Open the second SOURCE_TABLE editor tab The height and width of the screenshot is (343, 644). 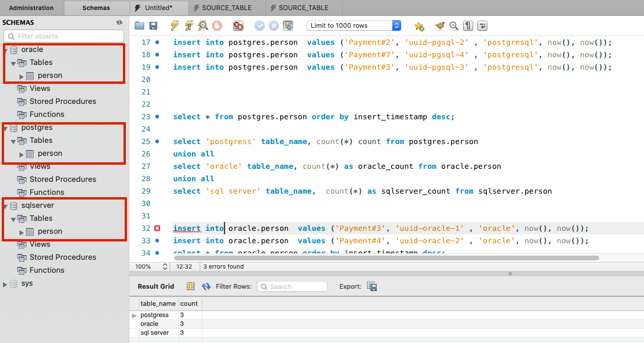click(x=303, y=8)
